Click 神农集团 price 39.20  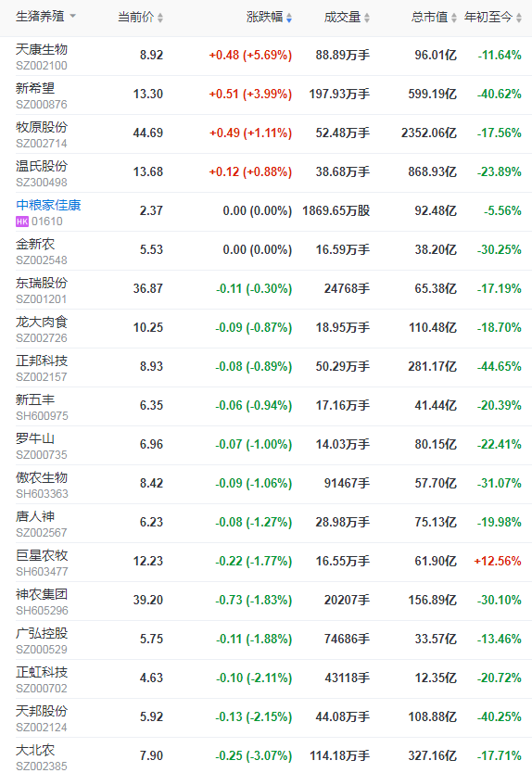click(148, 601)
